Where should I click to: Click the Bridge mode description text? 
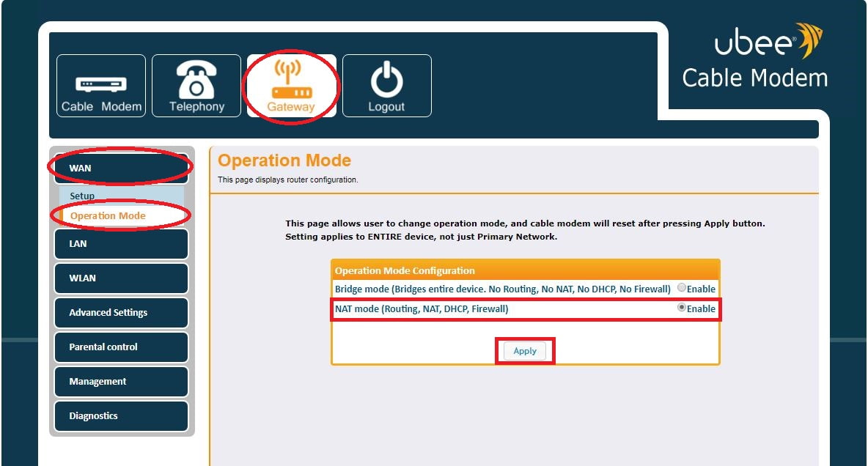tap(503, 289)
